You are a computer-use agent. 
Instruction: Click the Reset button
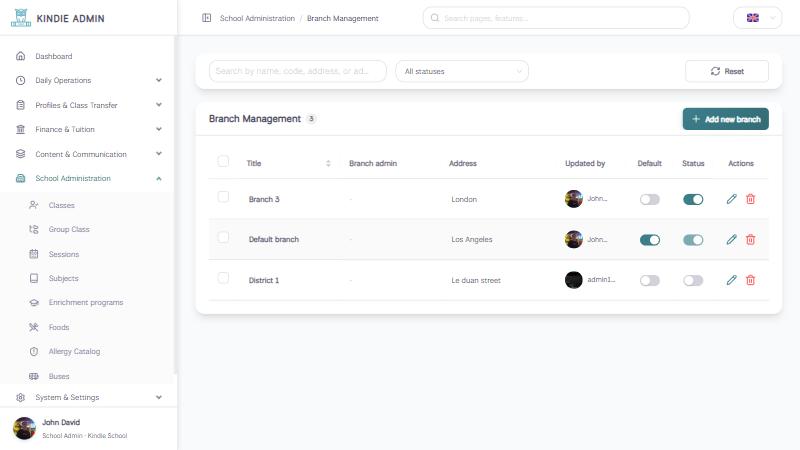727,71
